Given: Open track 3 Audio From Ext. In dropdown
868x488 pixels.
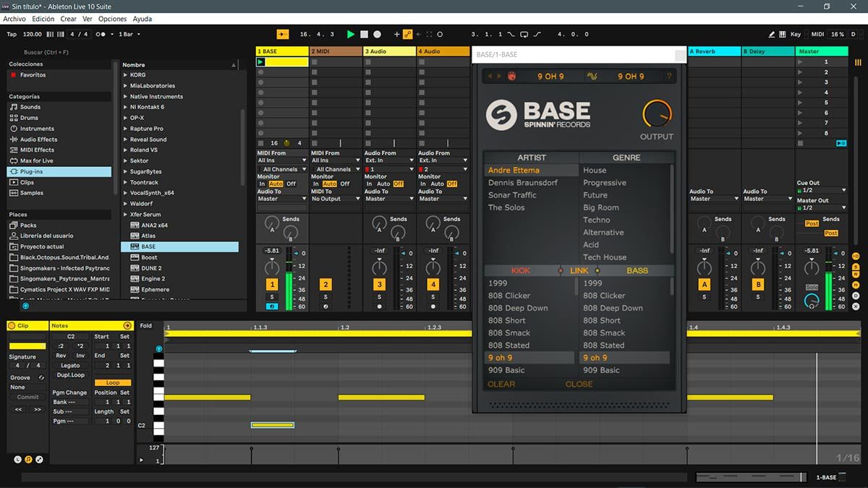Looking at the screenshot, I should (389, 160).
